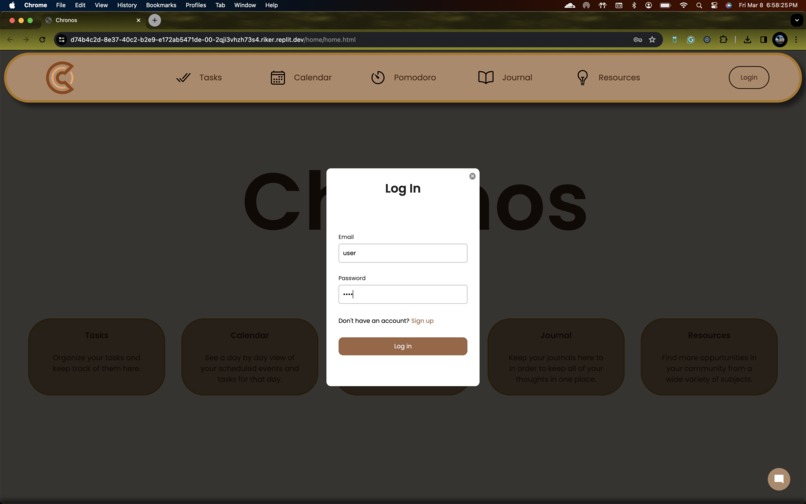Screen dimensions: 806x504
Task: Toggle the Chrome side panel icon
Action: 763,40
